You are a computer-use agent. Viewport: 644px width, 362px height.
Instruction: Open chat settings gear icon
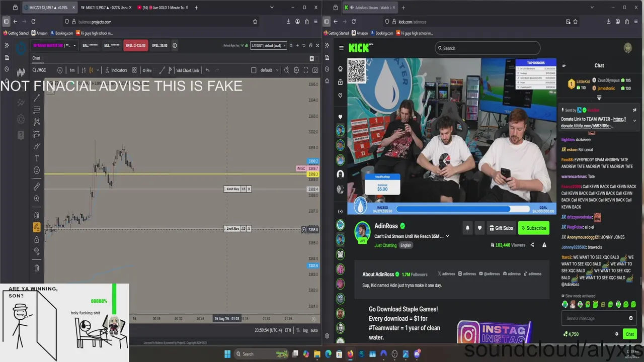click(617, 334)
